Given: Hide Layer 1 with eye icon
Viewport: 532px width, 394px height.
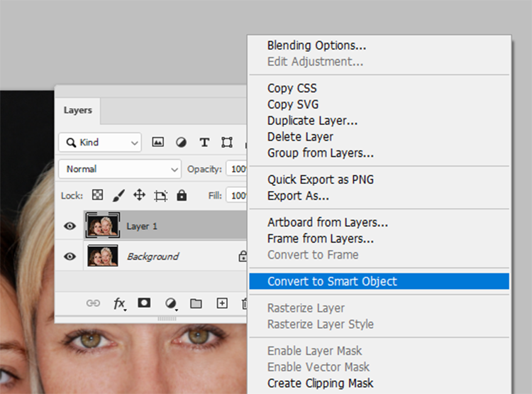Looking at the screenshot, I should [70, 226].
